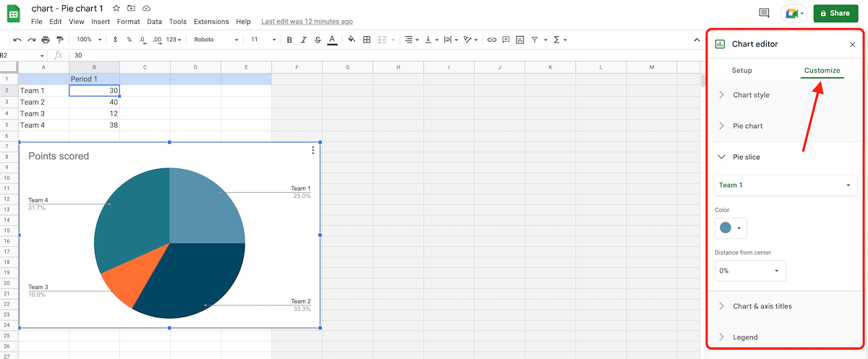Image resolution: width=868 pixels, height=359 pixels.
Task: Click the redo arrow in toolbar
Action: pos(31,40)
